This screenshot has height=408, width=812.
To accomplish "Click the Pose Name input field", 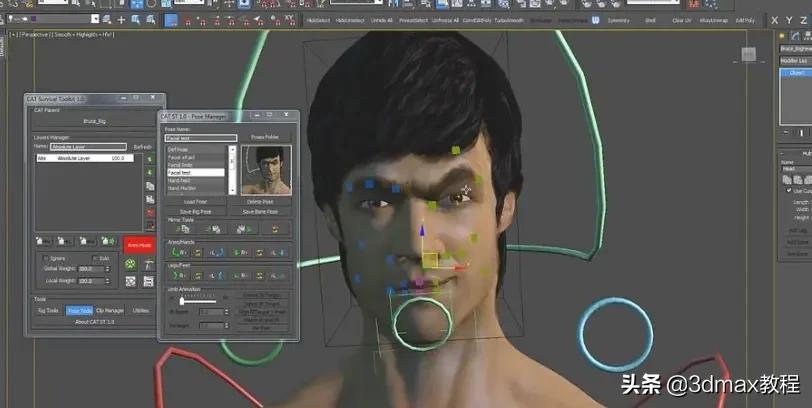I will click(201, 138).
